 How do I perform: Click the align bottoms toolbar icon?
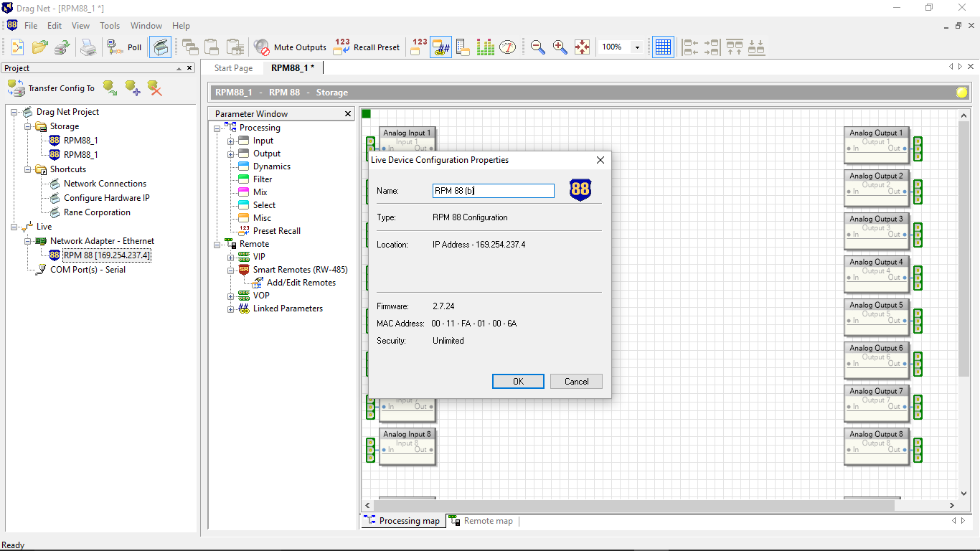tap(756, 47)
